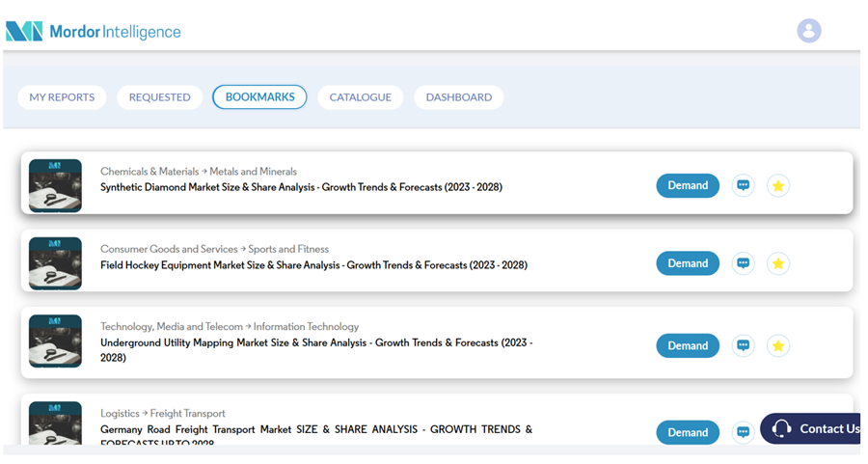Open chat icon for Underground Utility Mapping report
This screenshot has width=868, height=464.
tap(743, 345)
